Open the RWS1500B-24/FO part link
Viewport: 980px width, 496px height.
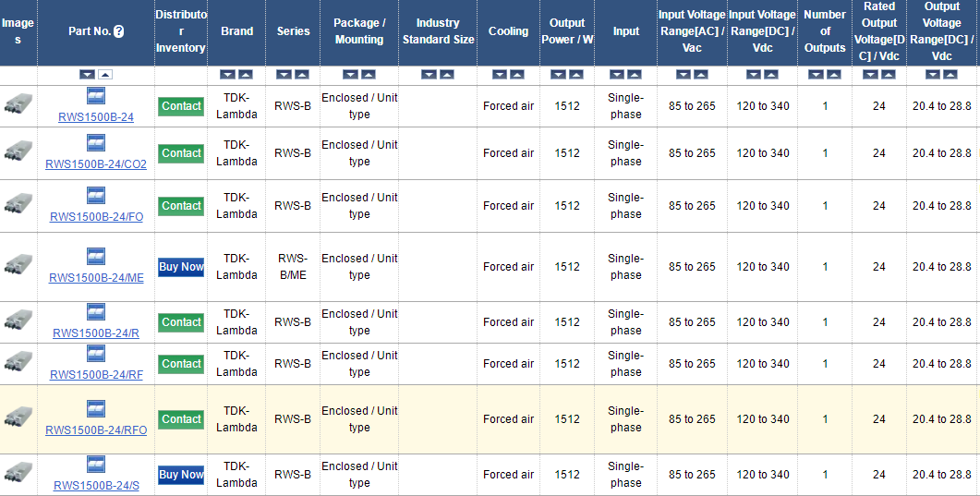(96, 217)
